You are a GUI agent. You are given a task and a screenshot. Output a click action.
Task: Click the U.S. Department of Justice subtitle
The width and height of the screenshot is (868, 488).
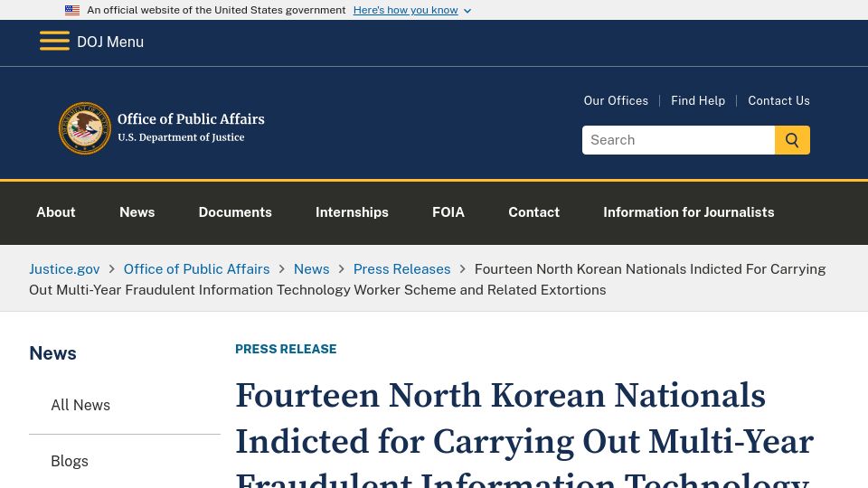181,137
